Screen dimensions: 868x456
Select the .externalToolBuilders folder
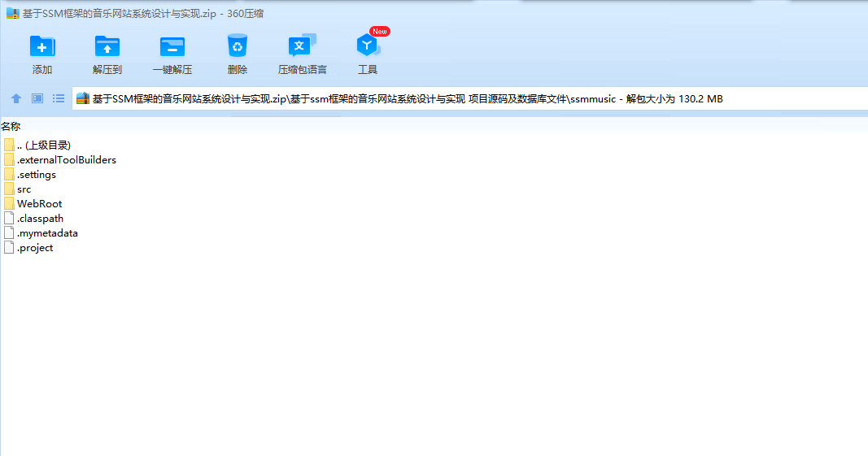click(x=67, y=160)
